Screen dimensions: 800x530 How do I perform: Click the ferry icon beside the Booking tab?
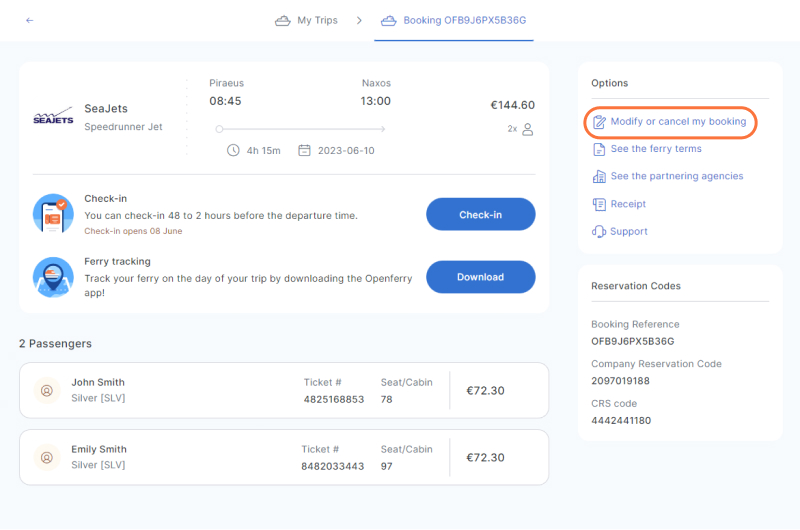click(x=389, y=20)
